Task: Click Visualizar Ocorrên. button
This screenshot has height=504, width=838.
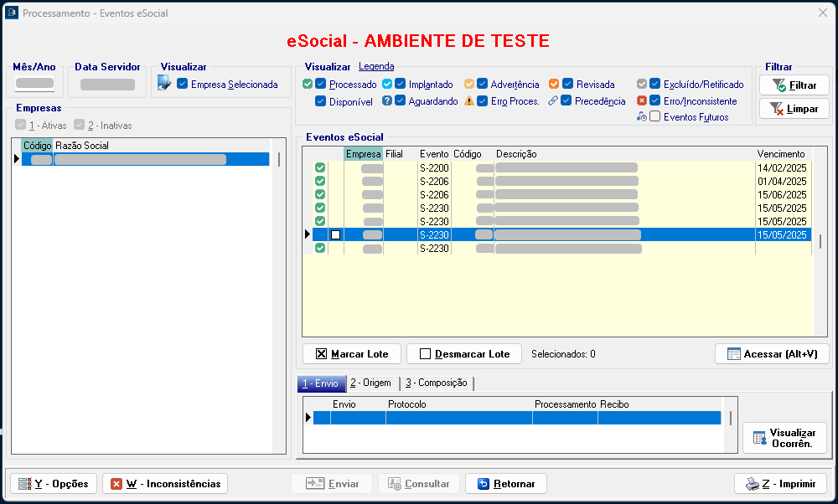Action: click(x=784, y=438)
